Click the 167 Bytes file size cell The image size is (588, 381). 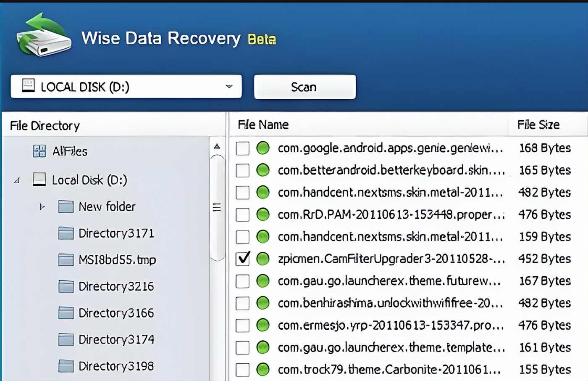(545, 281)
